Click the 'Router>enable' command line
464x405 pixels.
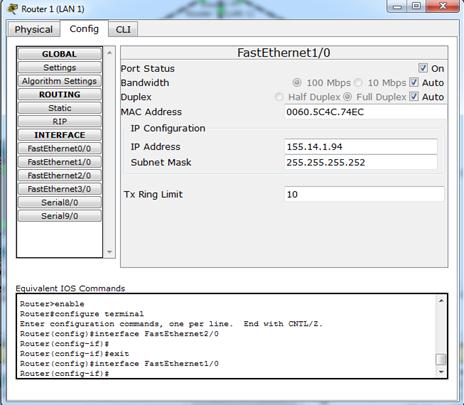click(x=52, y=304)
